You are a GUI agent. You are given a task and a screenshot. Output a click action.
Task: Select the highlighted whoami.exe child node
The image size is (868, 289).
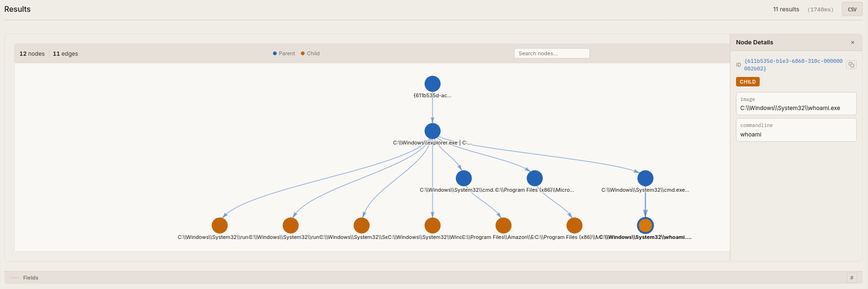coord(645,225)
